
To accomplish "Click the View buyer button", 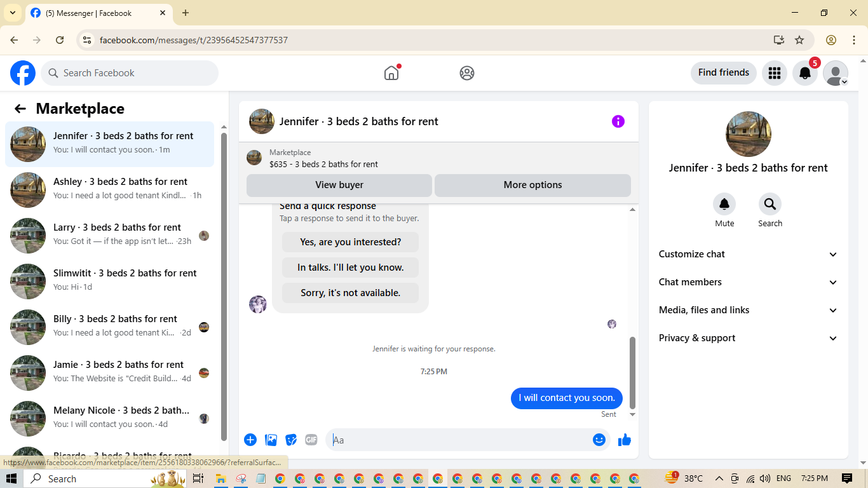I will (x=339, y=185).
